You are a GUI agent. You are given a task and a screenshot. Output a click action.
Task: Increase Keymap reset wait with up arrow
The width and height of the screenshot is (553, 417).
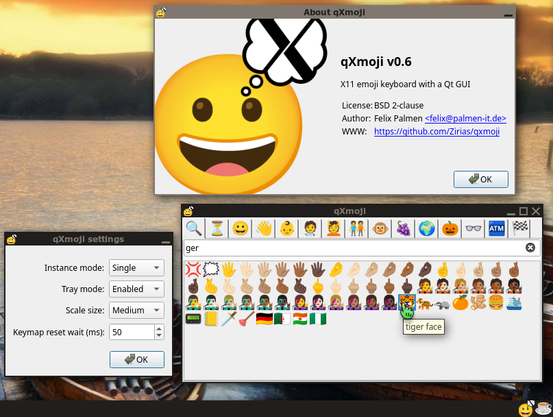point(159,328)
